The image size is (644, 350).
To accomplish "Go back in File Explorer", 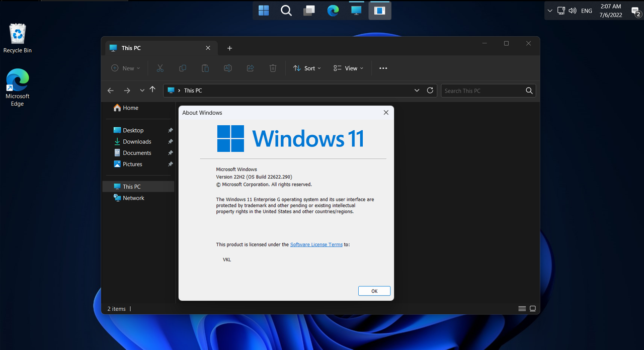I will click(x=111, y=91).
